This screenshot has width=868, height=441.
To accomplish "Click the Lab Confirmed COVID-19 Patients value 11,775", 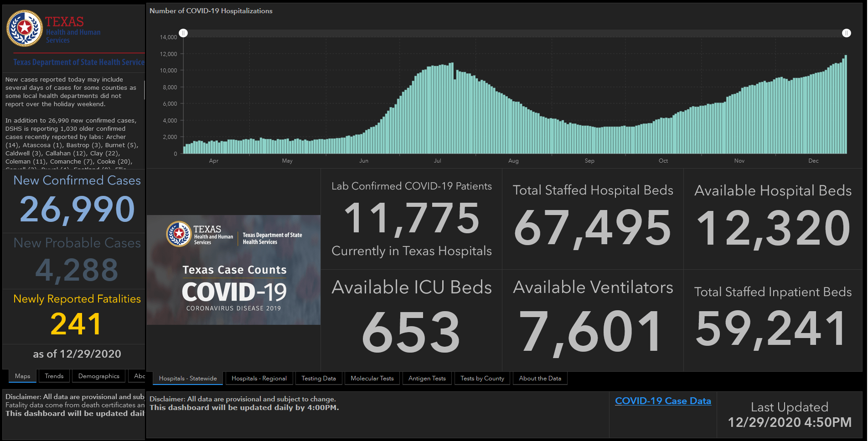I will coord(412,219).
